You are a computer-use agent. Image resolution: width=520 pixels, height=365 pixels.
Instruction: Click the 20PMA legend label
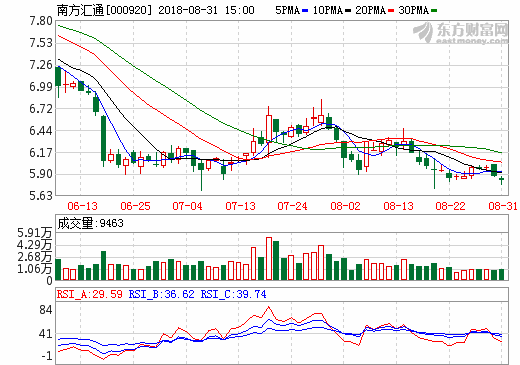tap(371, 10)
